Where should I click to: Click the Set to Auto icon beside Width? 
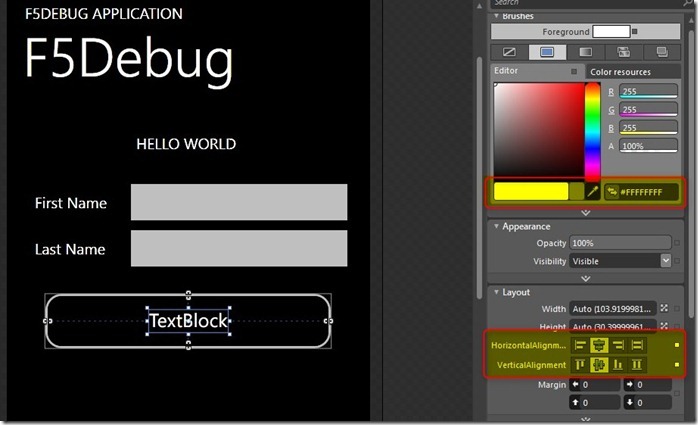point(664,308)
